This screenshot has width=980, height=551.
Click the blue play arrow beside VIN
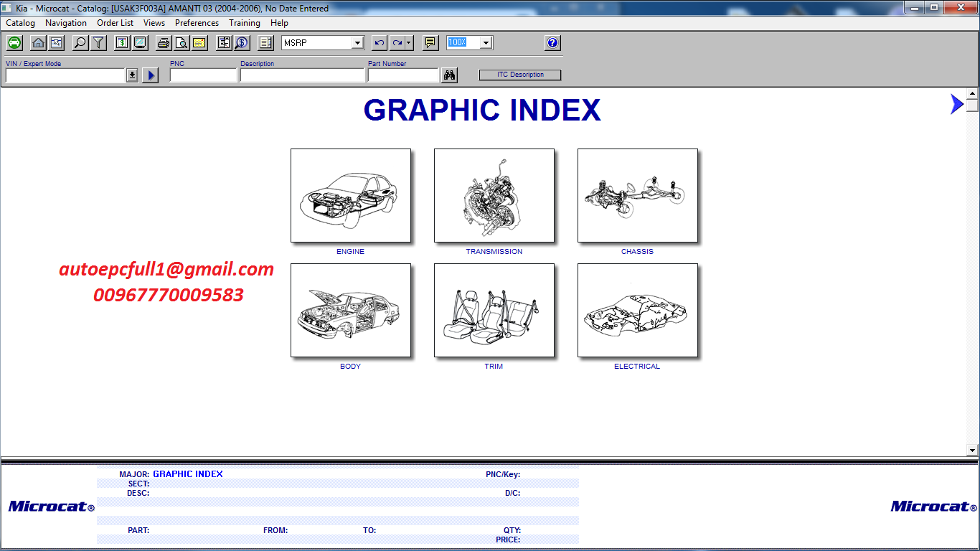pyautogui.click(x=150, y=75)
